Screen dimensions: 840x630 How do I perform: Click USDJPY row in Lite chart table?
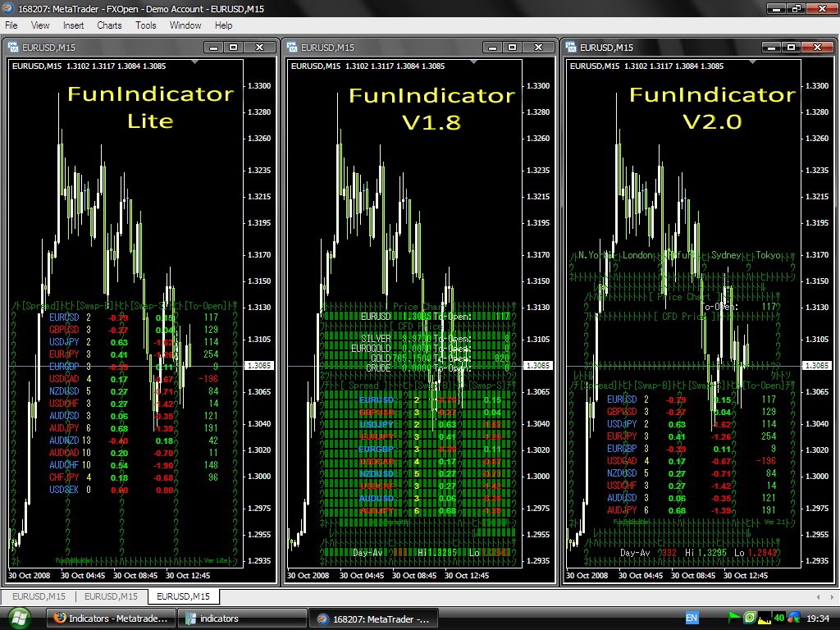134,342
